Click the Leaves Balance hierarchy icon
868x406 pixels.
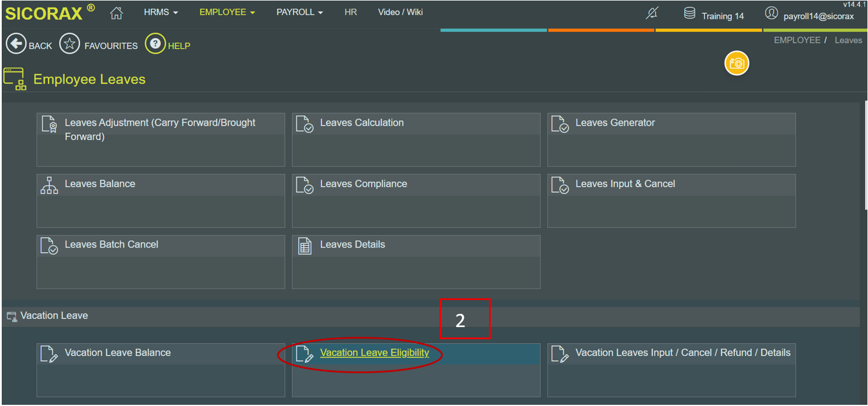pyautogui.click(x=50, y=185)
